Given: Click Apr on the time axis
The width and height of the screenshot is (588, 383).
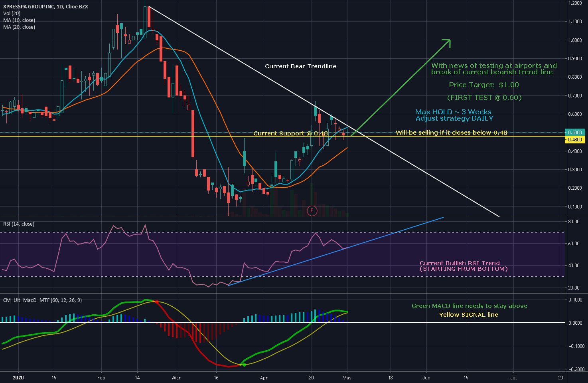Looking at the screenshot, I should (263, 377).
